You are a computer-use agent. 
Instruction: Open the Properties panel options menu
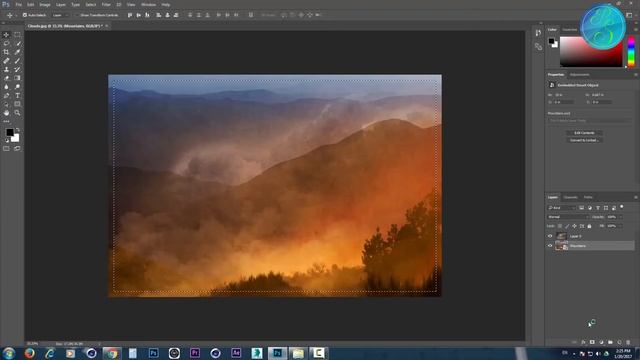click(636, 75)
